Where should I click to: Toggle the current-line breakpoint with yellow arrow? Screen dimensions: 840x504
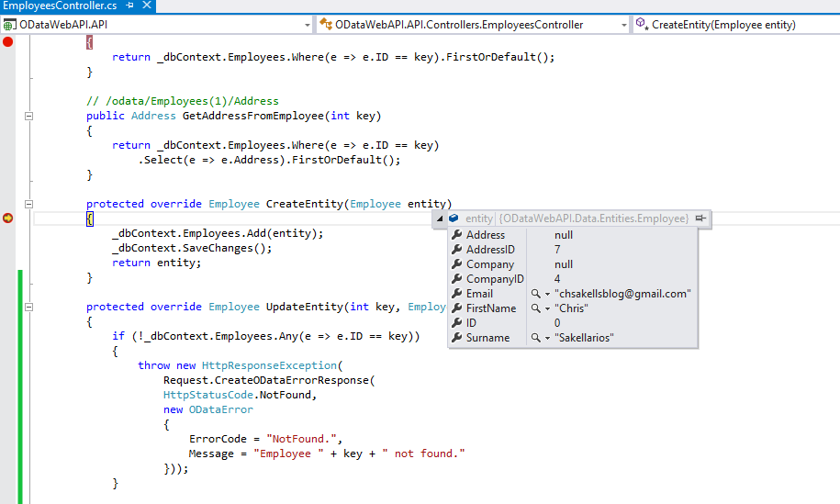8,218
